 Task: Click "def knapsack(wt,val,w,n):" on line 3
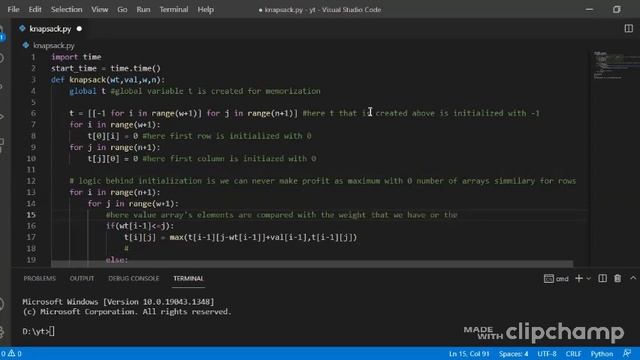point(108,80)
